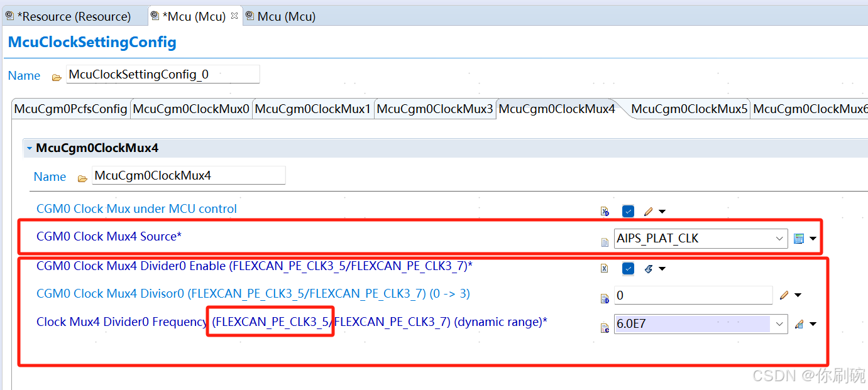868x390 pixels.
Task: Click the folder icon next to McuClockSettingConfig_0 name
Action: (57, 77)
